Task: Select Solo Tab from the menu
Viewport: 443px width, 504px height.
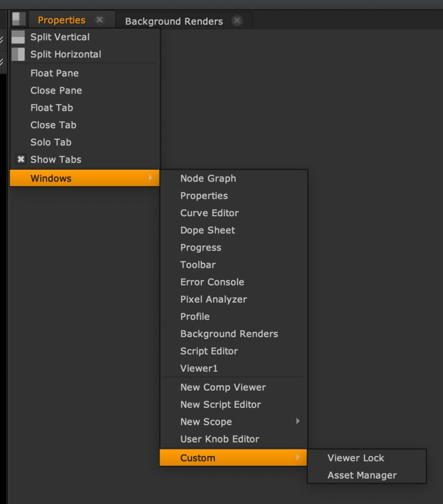Action: click(x=51, y=142)
